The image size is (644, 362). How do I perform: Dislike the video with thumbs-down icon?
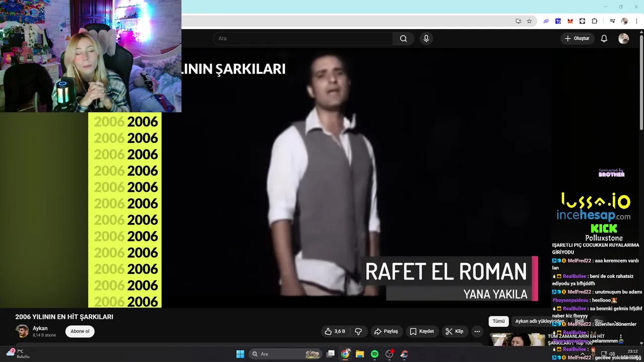[x=358, y=331]
